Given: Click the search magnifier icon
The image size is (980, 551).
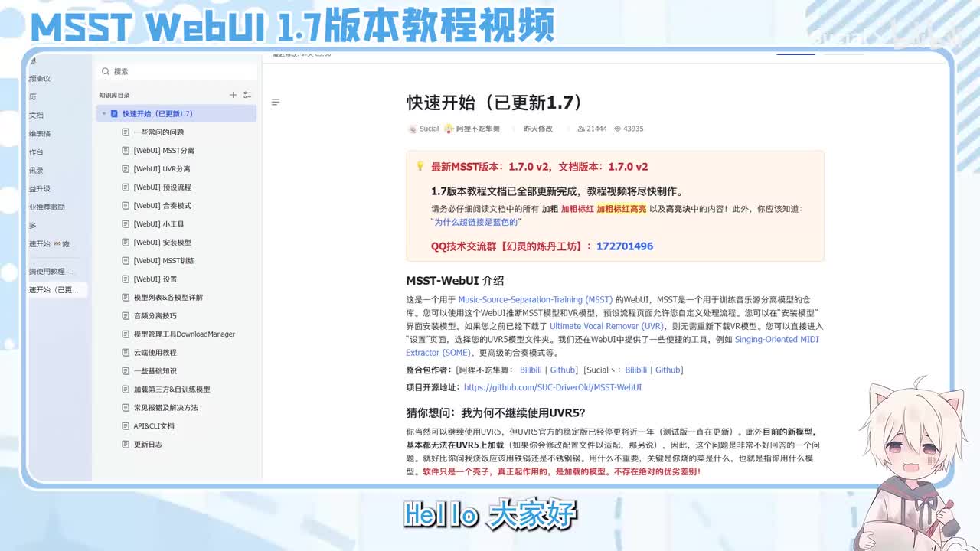Looking at the screenshot, I should pos(106,71).
